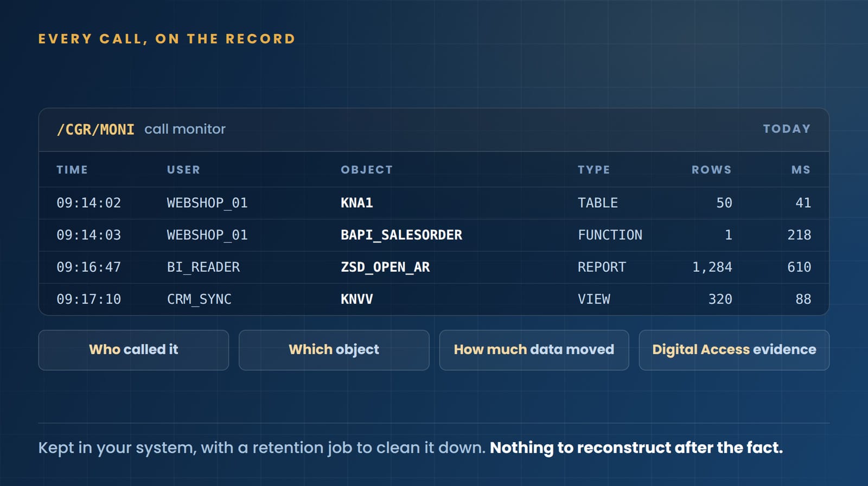The height and width of the screenshot is (486, 868).
Task: Open the 'How much data moved' card
Action: coord(534,350)
